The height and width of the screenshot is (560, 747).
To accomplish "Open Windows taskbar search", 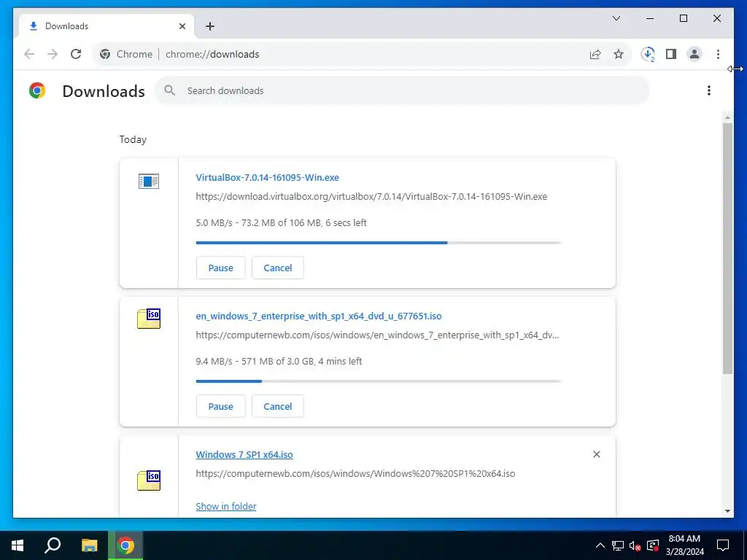I will 53,545.
